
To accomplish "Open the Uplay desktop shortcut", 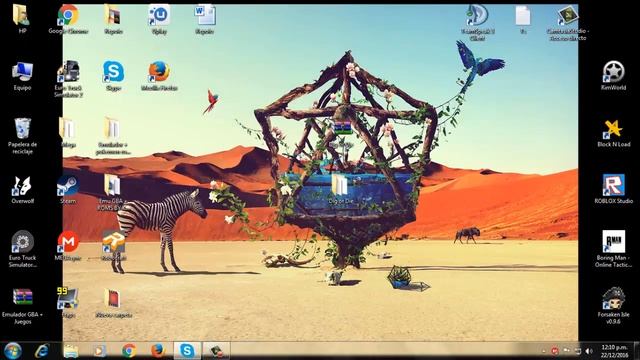I will (159, 15).
